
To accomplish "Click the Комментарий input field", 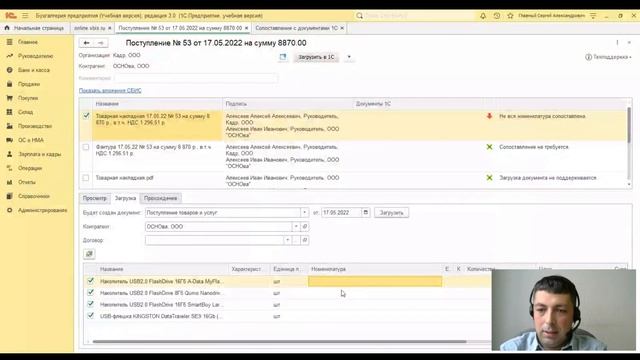I will (196, 78).
